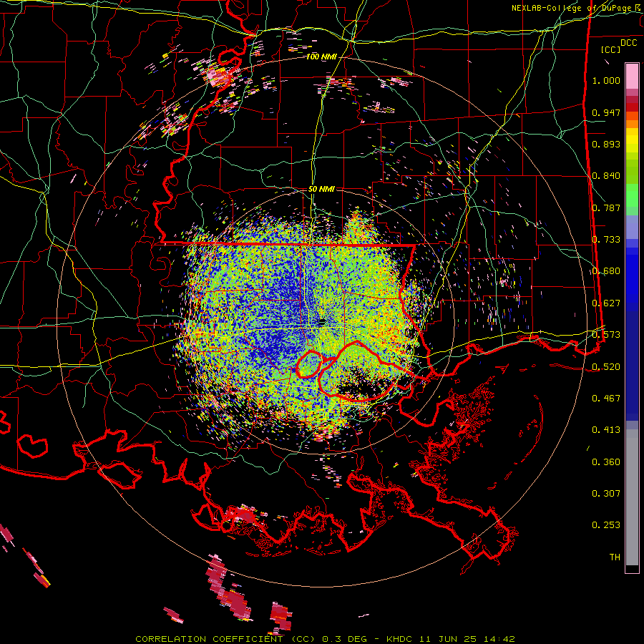The width and height of the screenshot is (644, 644).
Task: Click the 0.680 scale value
Action: pos(606,271)
